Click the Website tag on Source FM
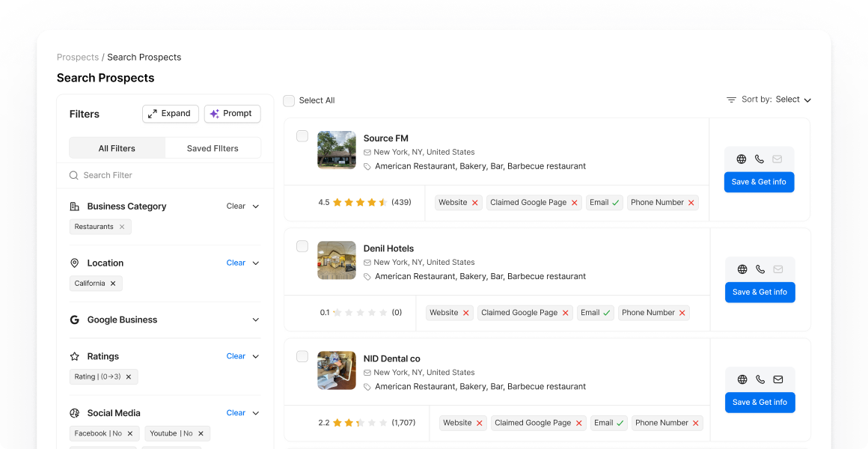The width and height of the screenshot is (868, 449). pos(459,203)
